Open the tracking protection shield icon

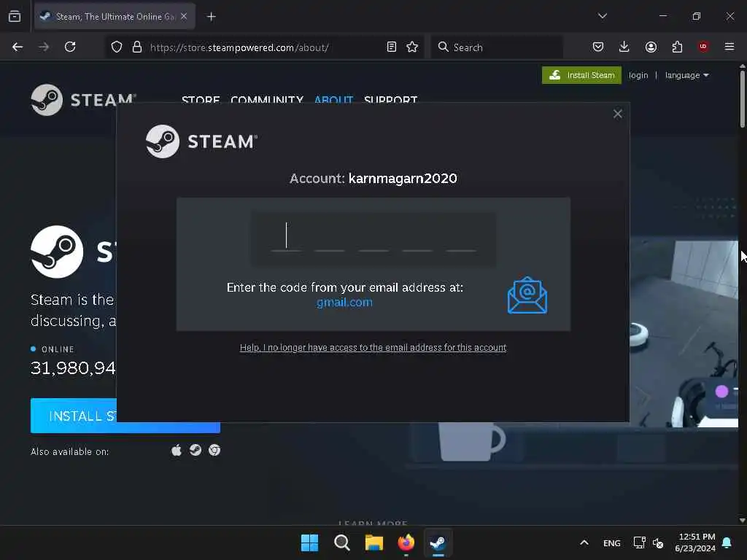point(117,47)
